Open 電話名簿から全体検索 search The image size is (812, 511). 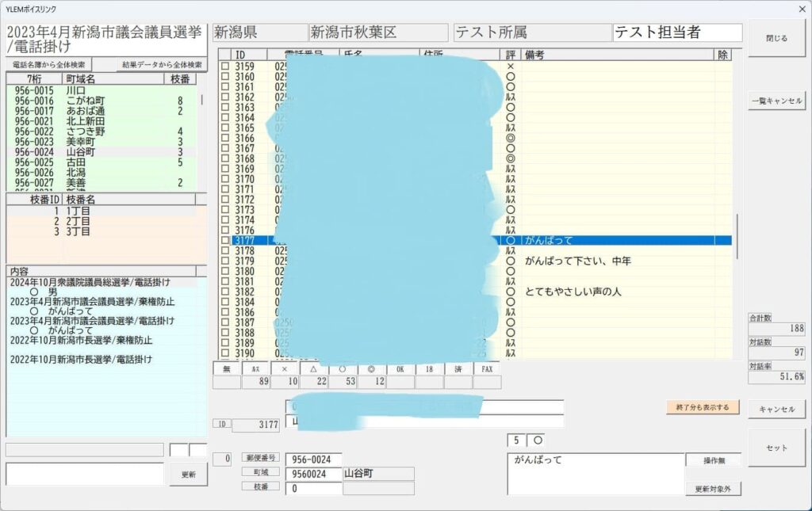point(49,64)
